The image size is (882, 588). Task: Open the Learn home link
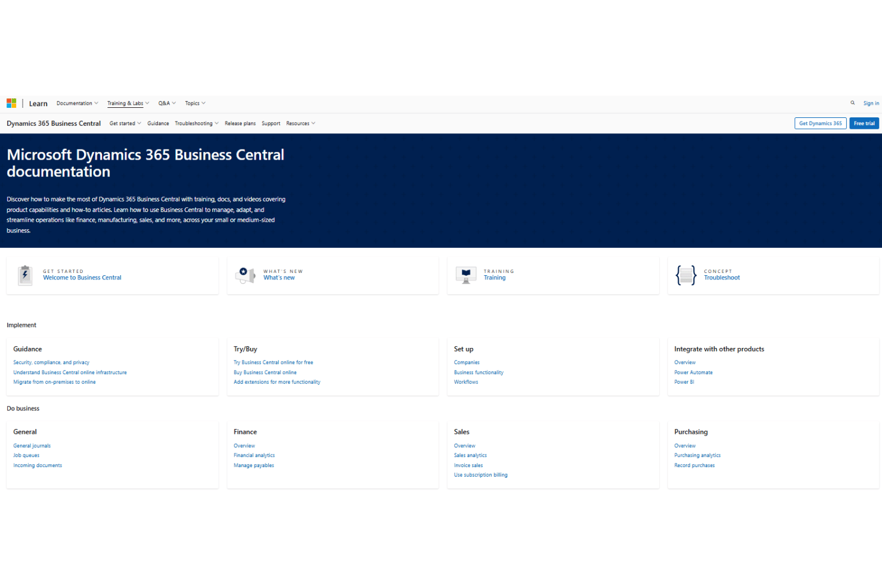[38, 104]
